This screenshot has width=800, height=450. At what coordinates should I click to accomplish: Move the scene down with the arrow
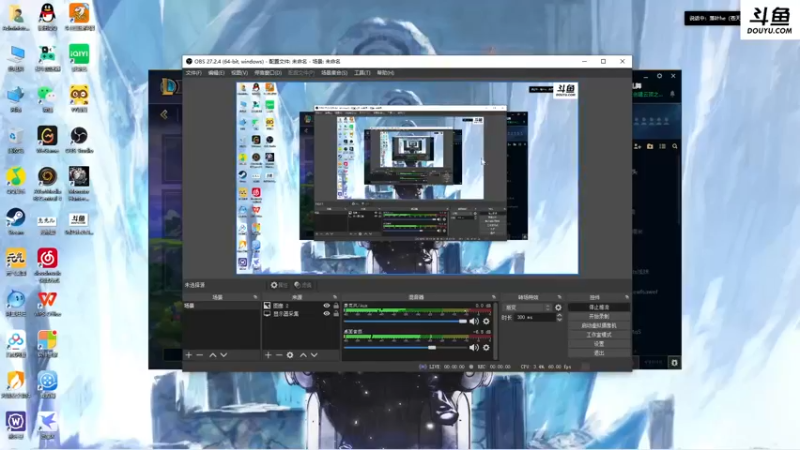(x=223, y=355)
